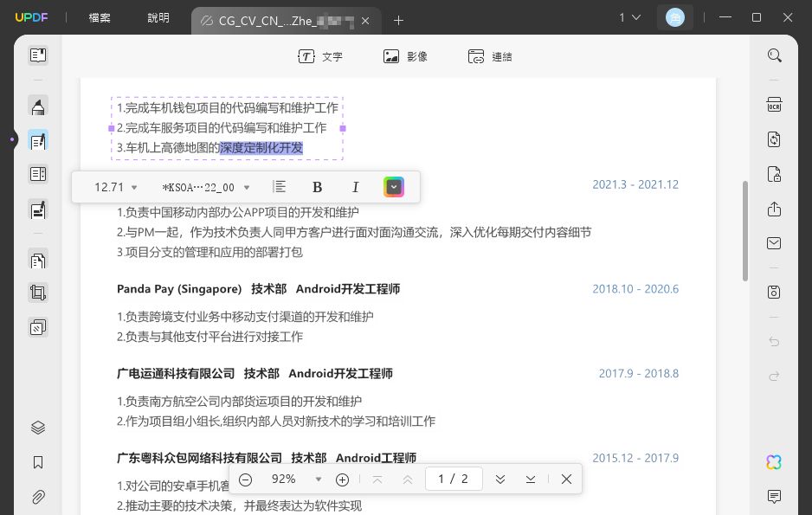The height and width of the screenshot is (515, 812).
Task: Open the Reader mode icon in sidebar
Action: pyautogui.click(x=38, y=55)
